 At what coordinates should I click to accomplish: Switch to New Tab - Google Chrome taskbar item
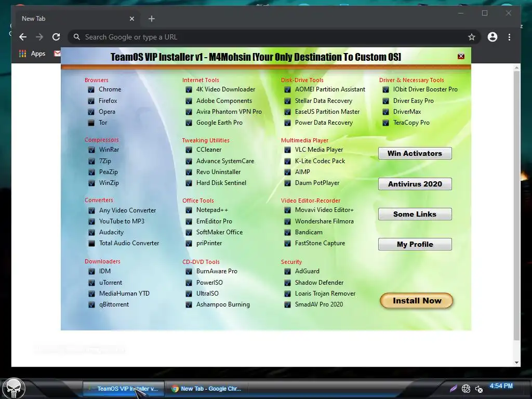(x=206, y=389)
